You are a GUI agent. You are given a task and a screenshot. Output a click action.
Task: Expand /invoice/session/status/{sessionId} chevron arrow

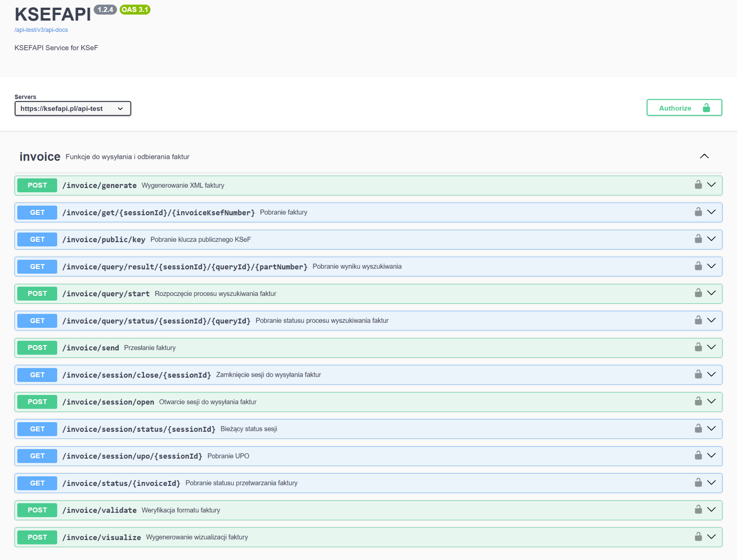click(711, 429)
